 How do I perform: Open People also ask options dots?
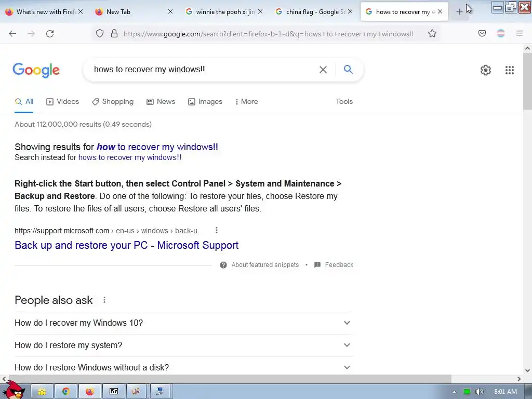[x=104, y=300]
